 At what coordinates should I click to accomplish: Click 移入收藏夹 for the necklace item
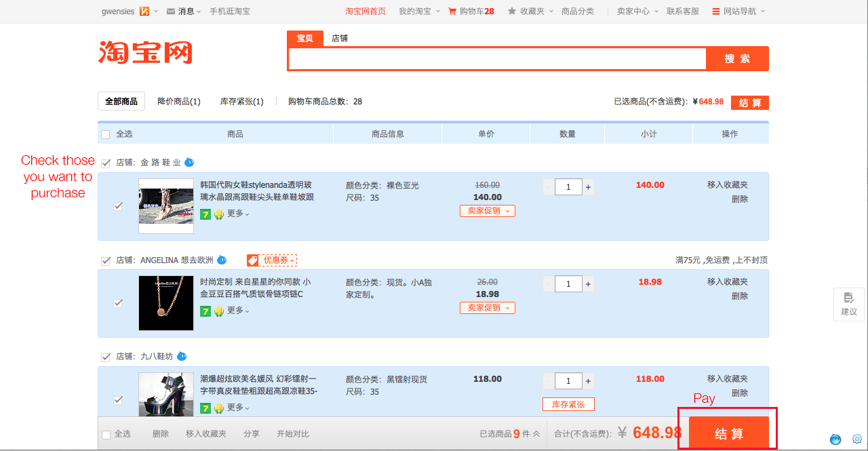[728, 282]
